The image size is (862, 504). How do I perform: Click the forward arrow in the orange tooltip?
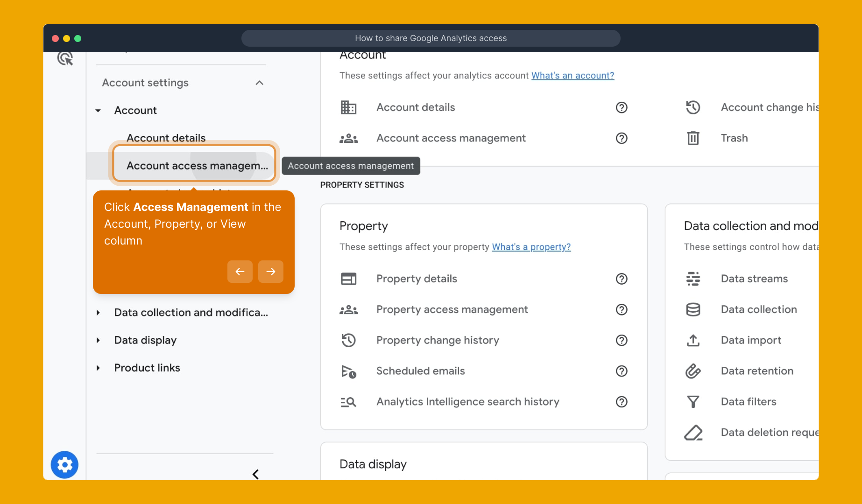[271, 271]
